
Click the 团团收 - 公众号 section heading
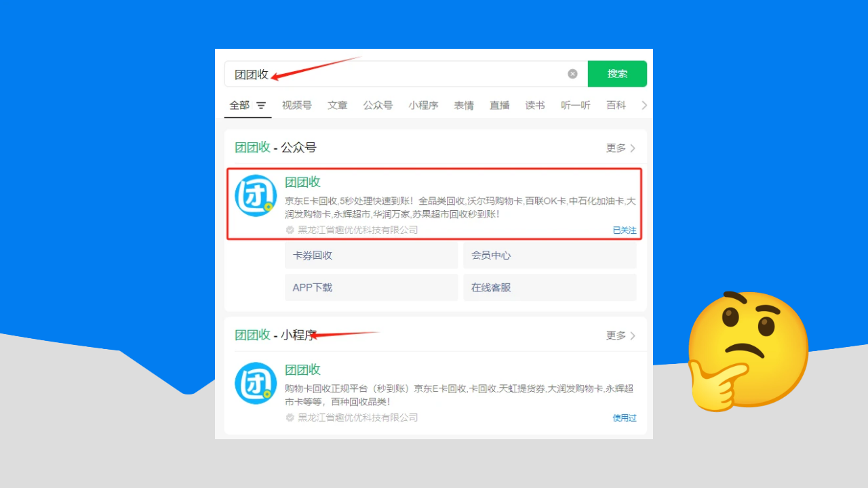click(275, 148)
